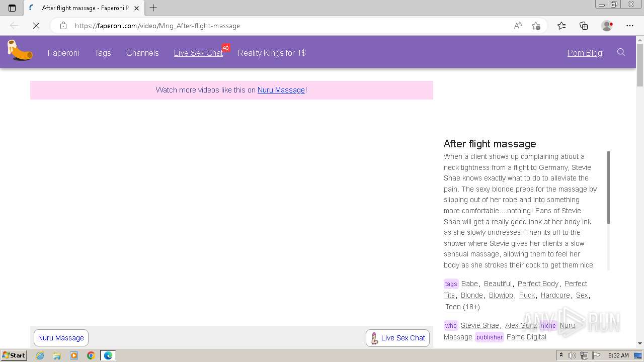This screenshot has width=644, height=362.
Task: Show hidden tray icons
Action: point(561,355)
